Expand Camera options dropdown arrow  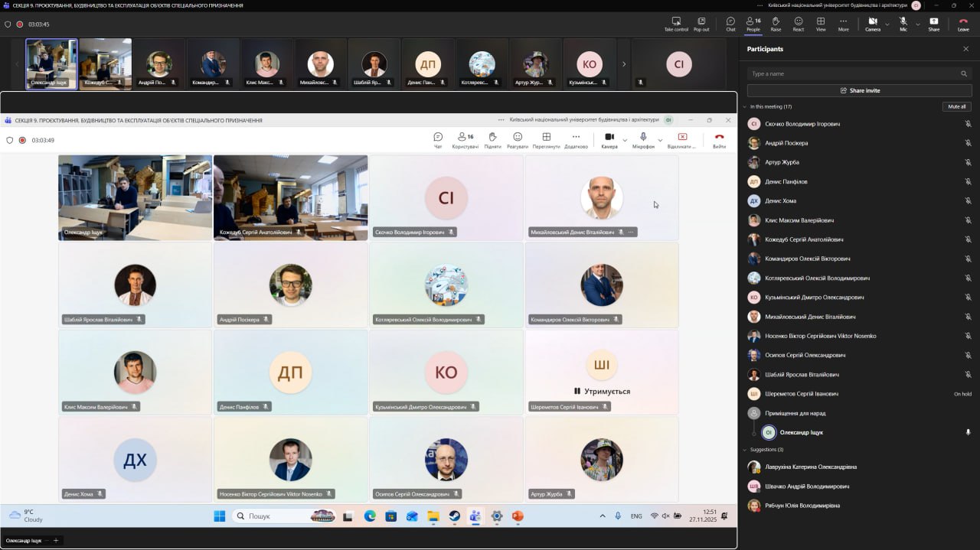click(887, 24)
